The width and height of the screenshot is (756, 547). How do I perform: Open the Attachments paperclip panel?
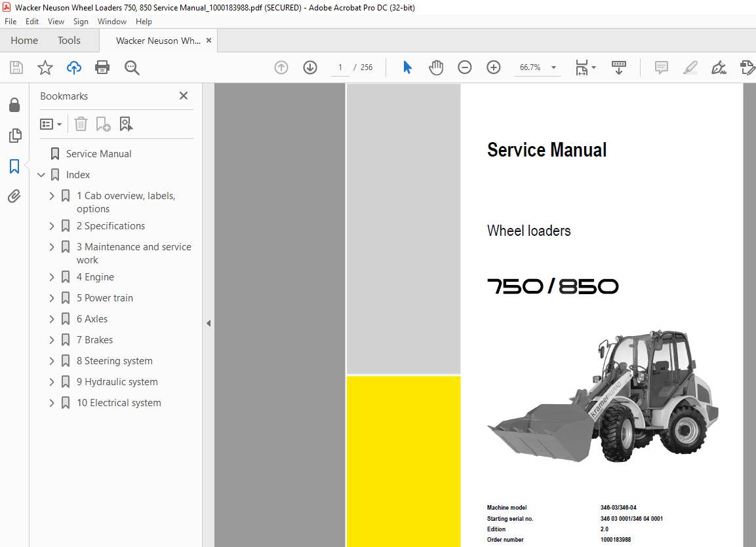tap(14, 197)
